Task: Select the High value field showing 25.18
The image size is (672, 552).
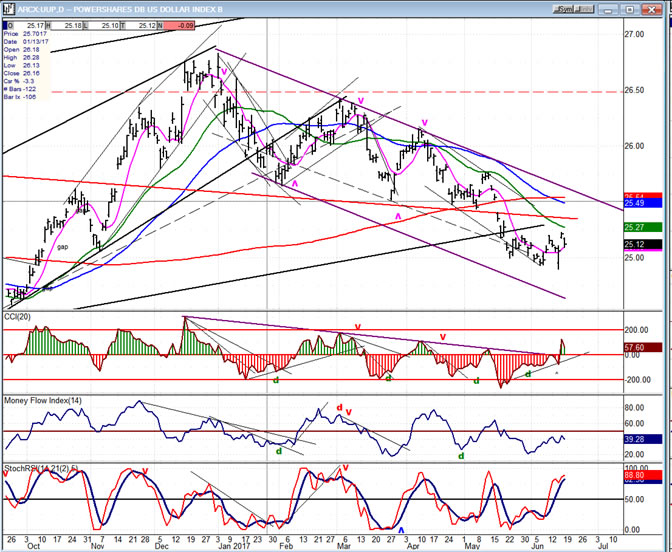Action: pos(69,24)
